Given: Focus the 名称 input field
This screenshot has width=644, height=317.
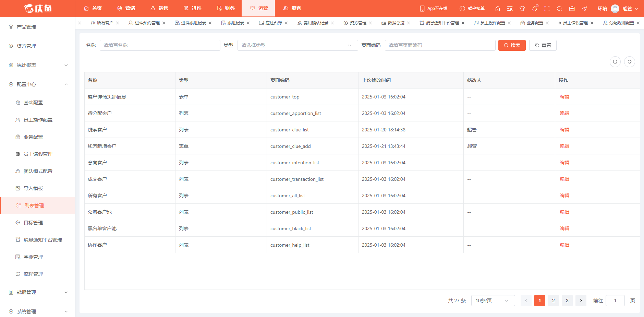Looking at the screenshot, I should point(160,45).
